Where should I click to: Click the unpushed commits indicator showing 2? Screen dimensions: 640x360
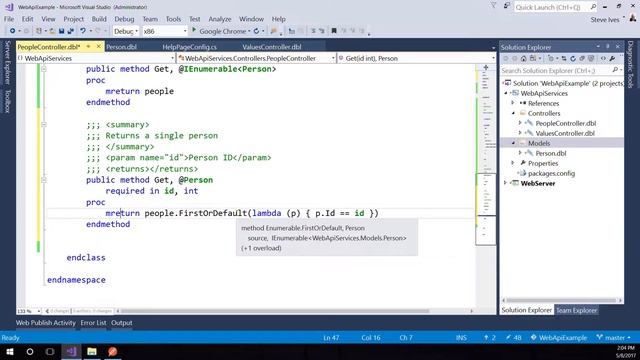489,338
